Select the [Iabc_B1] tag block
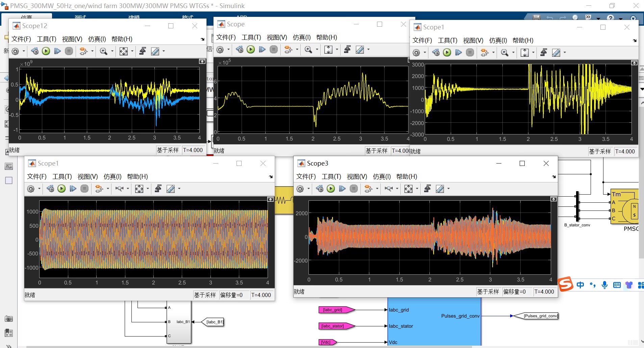Viewport: 644px width, 348px height. pos(213,322)
